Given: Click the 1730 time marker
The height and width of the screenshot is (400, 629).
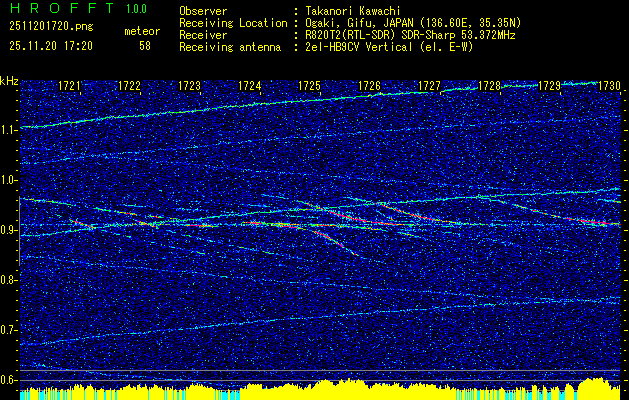Looking at the screenshot, I should (609, 86).
